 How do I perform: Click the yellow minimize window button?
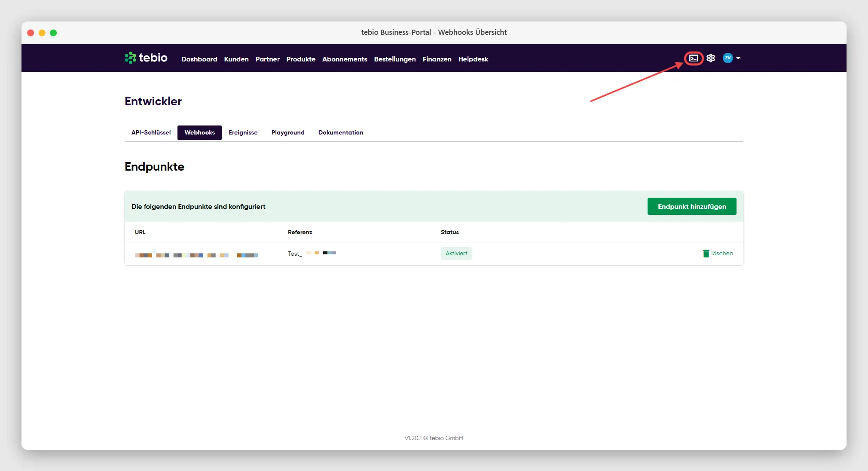coord(42,33)
